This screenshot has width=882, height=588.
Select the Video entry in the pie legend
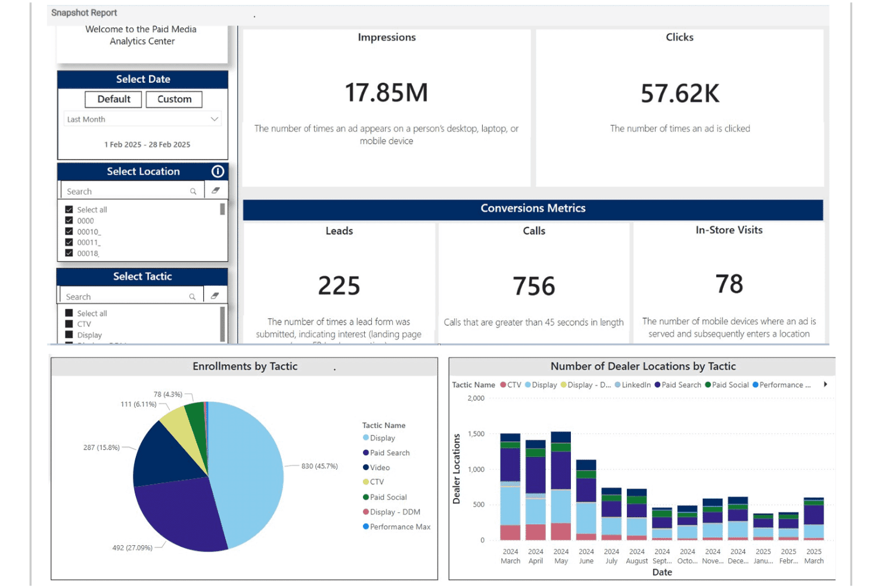click(x=376, y=468)
